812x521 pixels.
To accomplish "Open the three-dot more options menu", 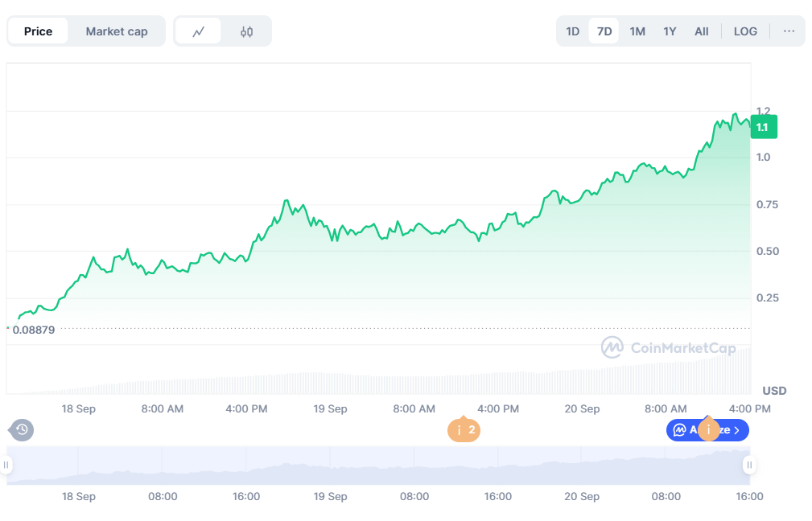I will tap(789, 31).
